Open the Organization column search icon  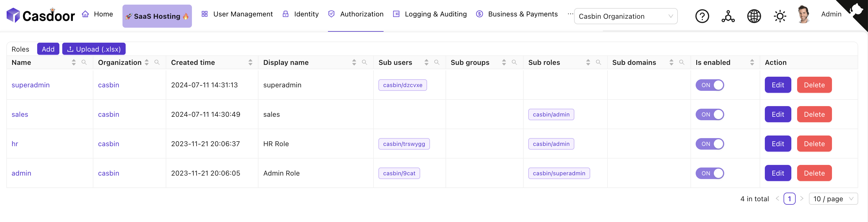[x=157, y=62]
